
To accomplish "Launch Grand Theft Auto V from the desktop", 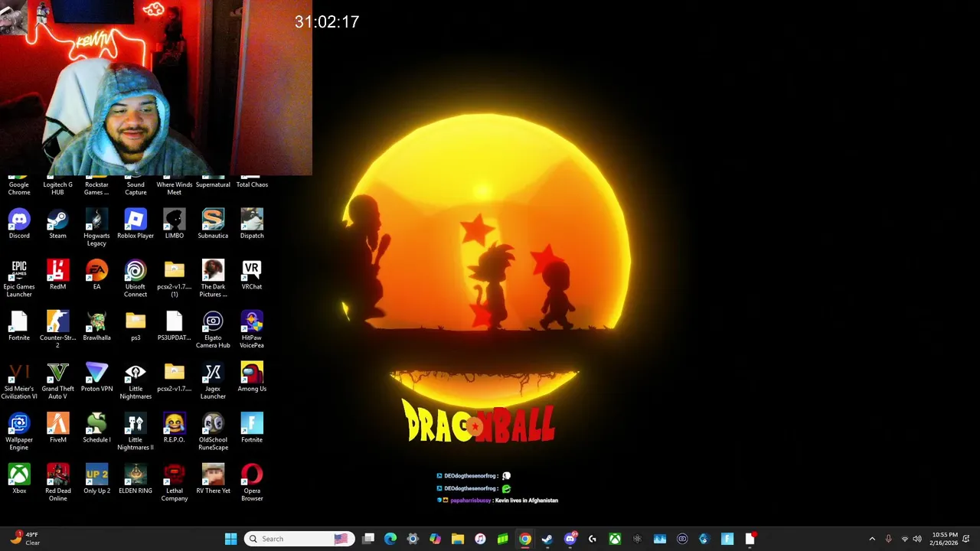I will [57, 381].
